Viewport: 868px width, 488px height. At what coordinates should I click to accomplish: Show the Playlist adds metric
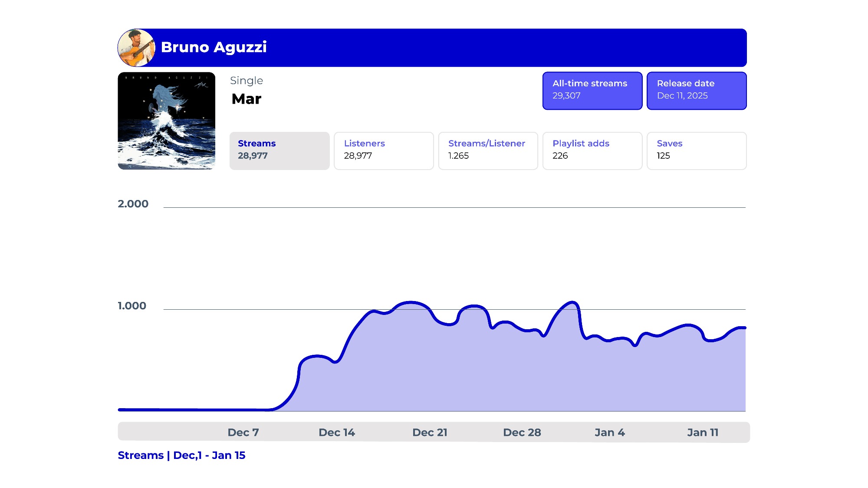(x=592, y=151)
